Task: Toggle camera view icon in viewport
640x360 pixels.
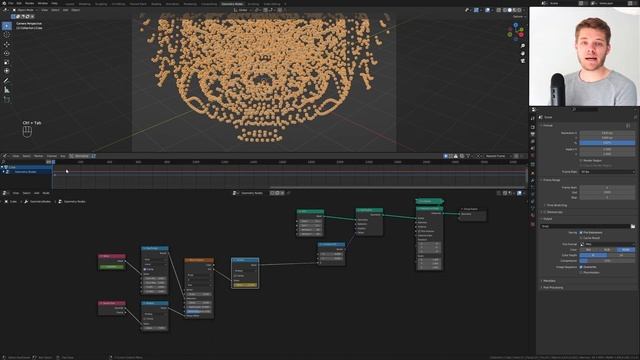Action: tap(522, 61)
